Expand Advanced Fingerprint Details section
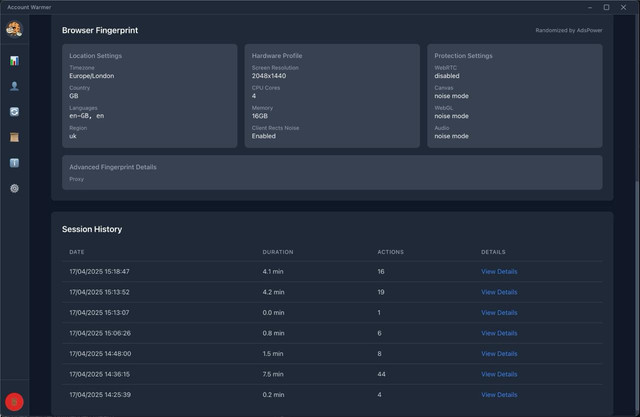This screenshot has width=640, height=417. pyautogui.click(x=332, y=172)
